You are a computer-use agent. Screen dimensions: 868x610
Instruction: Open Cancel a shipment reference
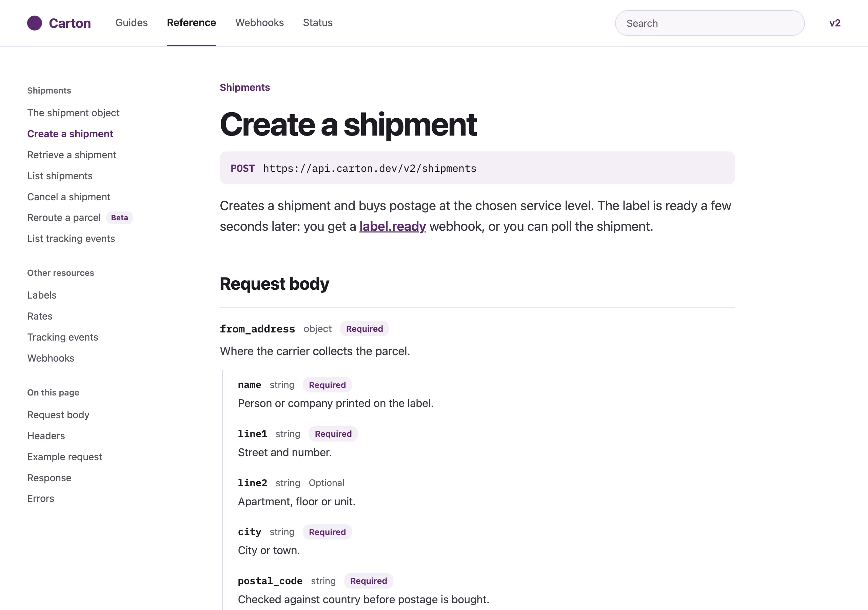click(69, 197)
